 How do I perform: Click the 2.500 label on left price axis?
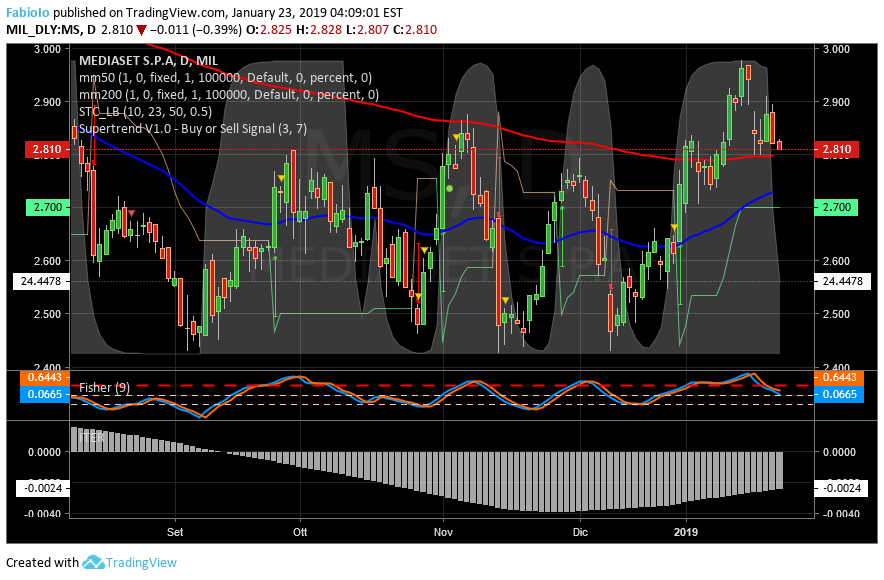47,314
